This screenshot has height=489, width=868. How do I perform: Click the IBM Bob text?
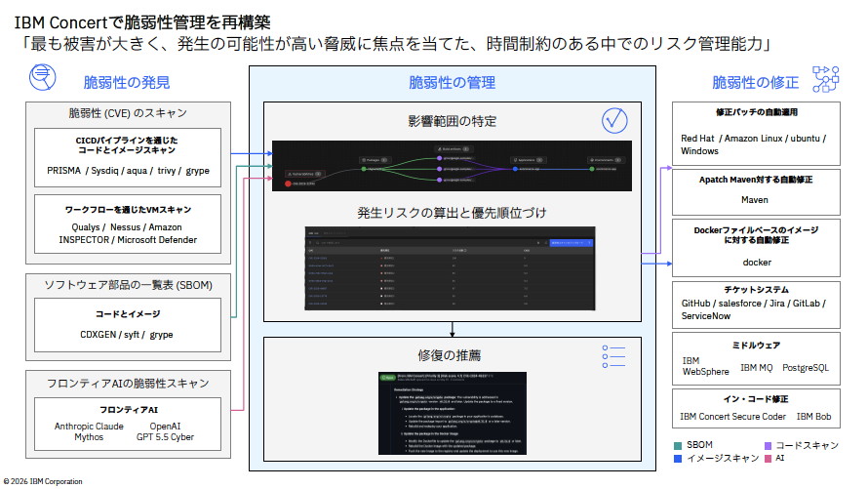point(813,417)
